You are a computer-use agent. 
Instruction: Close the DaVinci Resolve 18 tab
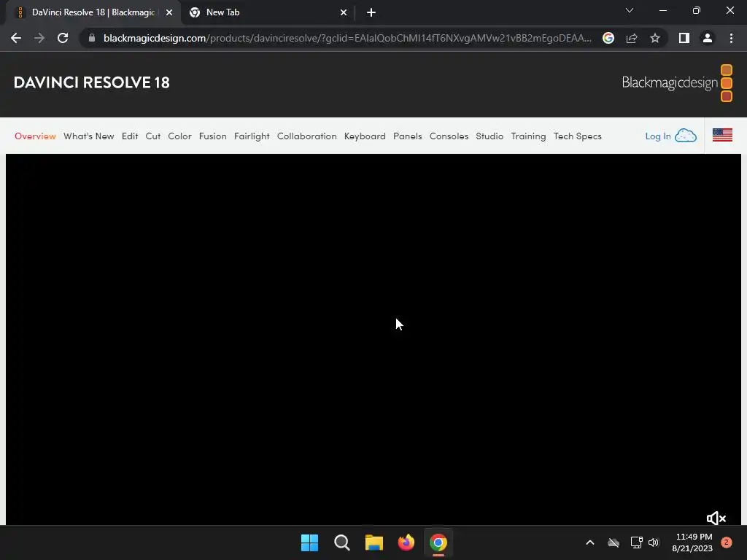(x=169, y=12)
